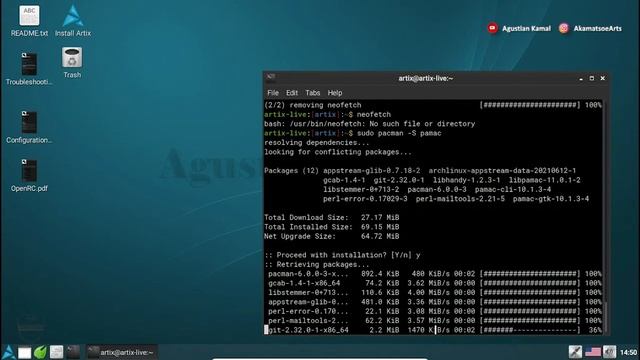This screenshot has width=640, height=360.
Task: Click the 'Net Upgrade Size: 64.72 MiB' line
Action: [x=332, y=236]
